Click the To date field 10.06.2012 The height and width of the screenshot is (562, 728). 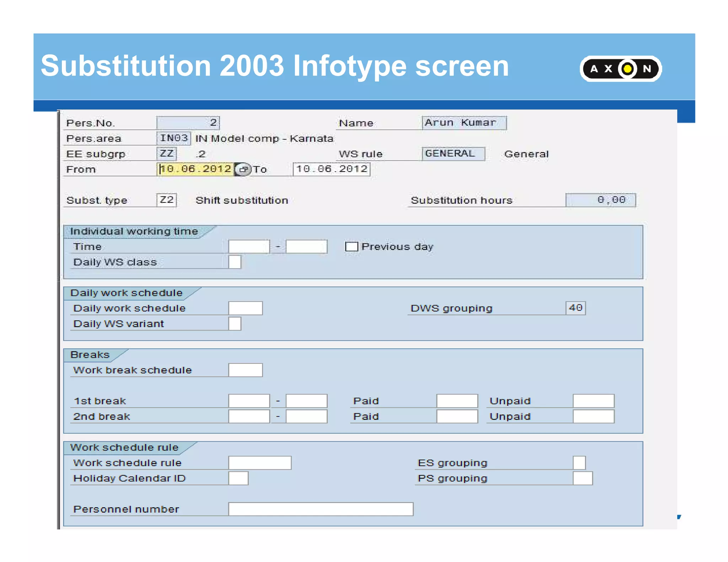pyautogui.click(x=332, y=169)
